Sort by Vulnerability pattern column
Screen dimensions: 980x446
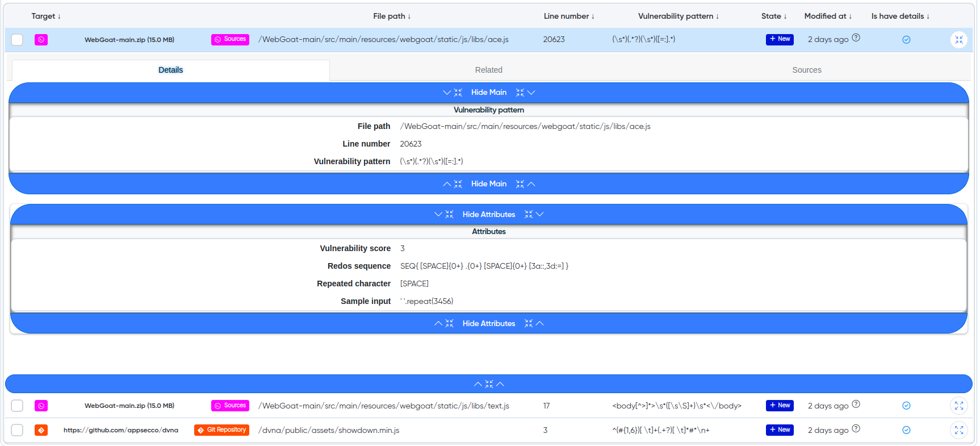(679, 16)
